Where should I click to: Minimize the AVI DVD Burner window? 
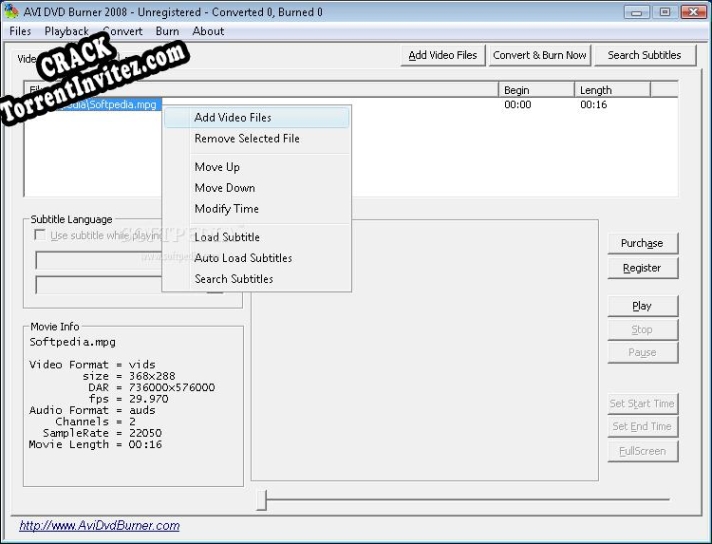click(x=636, y=12)
